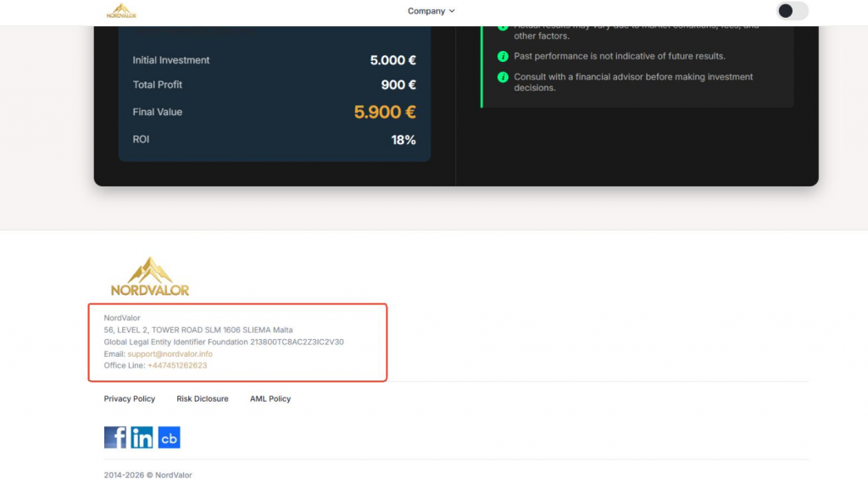868x483 pixels.
Task: Open the Crunchbase cb icon
Action: [x=169, y=437]
